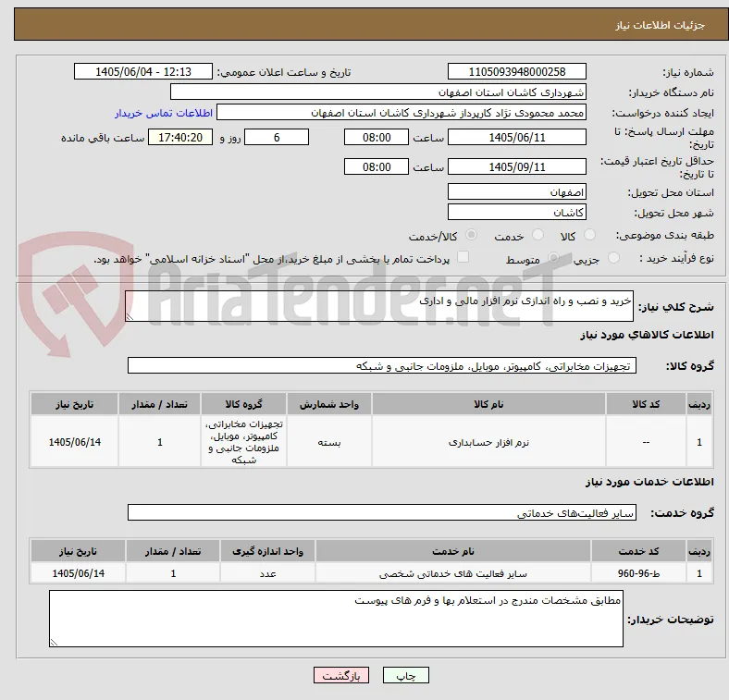Select the خدمت radio button
Image resolution: width=729 pixels, height=700 pixels.
pyautogui.click(x=537, y=235)
